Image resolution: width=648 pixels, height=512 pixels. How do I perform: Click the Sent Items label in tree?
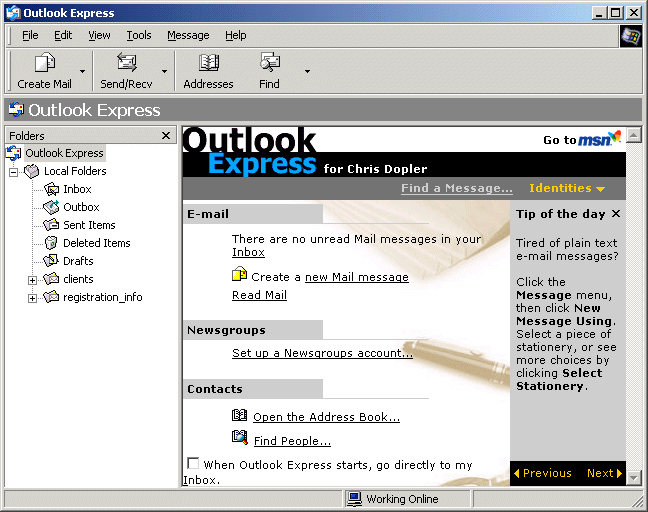pos(89,225)
